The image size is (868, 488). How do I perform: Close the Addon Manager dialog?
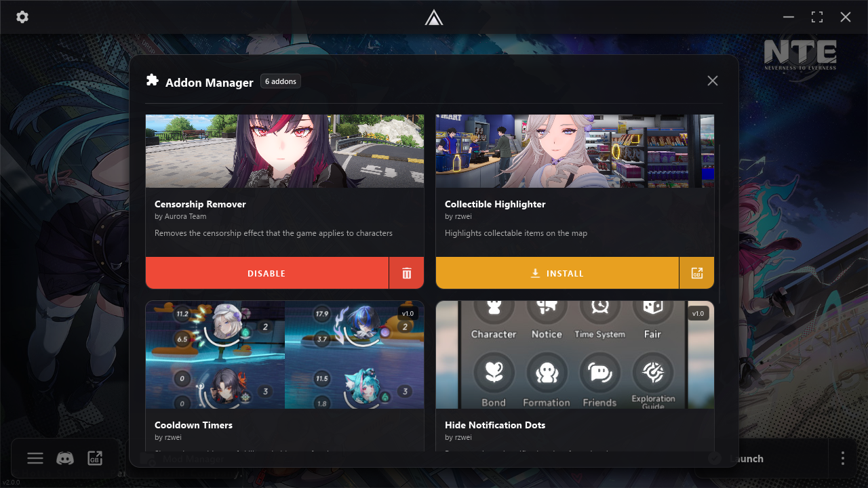(713, 81)
